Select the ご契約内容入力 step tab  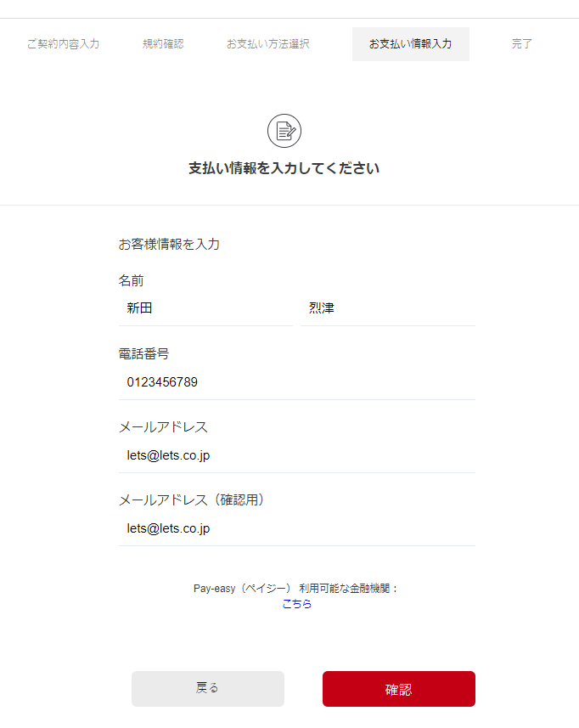tap(63, 44)
